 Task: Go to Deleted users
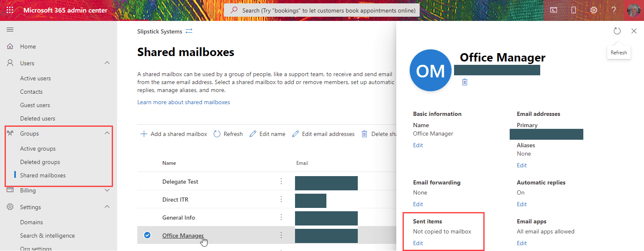[x=38, y=118]
